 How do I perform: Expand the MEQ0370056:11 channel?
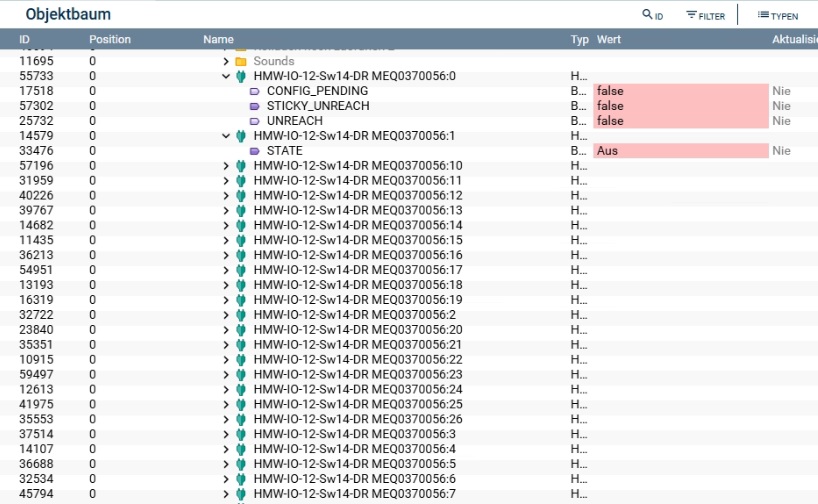point(226,181)
